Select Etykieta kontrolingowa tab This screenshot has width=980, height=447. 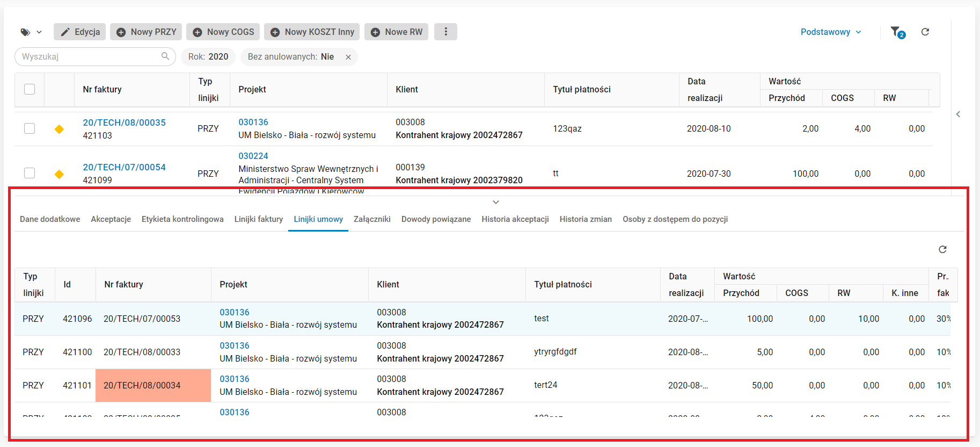(182, 219)
